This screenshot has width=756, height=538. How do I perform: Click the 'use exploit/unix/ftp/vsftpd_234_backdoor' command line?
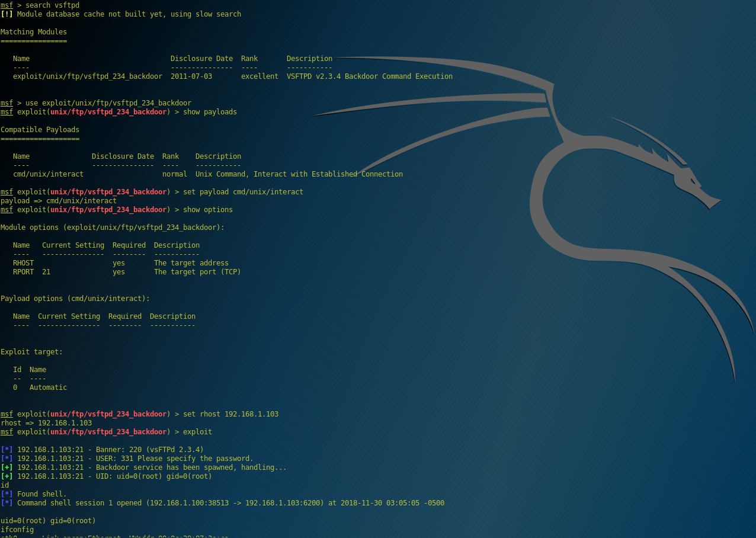108,103
